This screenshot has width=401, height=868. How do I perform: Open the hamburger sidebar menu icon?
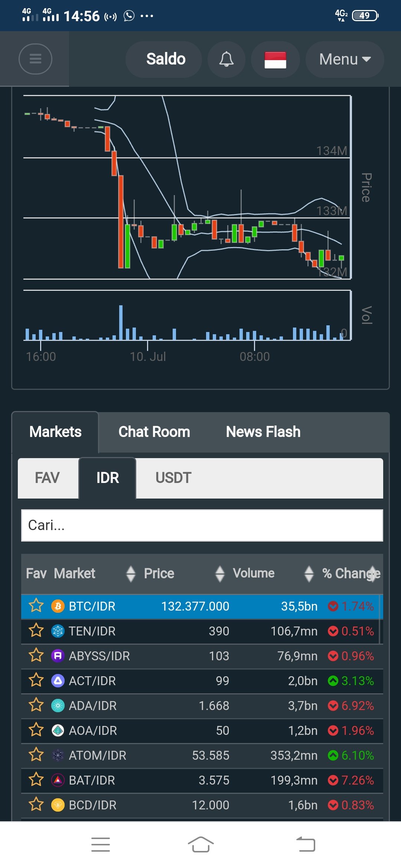[35, 59]
